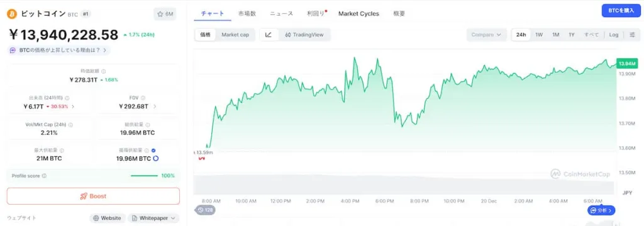Click the info icon beside 時価総額
The height and width of the screenshot is (226, 644).
[x=103, y=72]
